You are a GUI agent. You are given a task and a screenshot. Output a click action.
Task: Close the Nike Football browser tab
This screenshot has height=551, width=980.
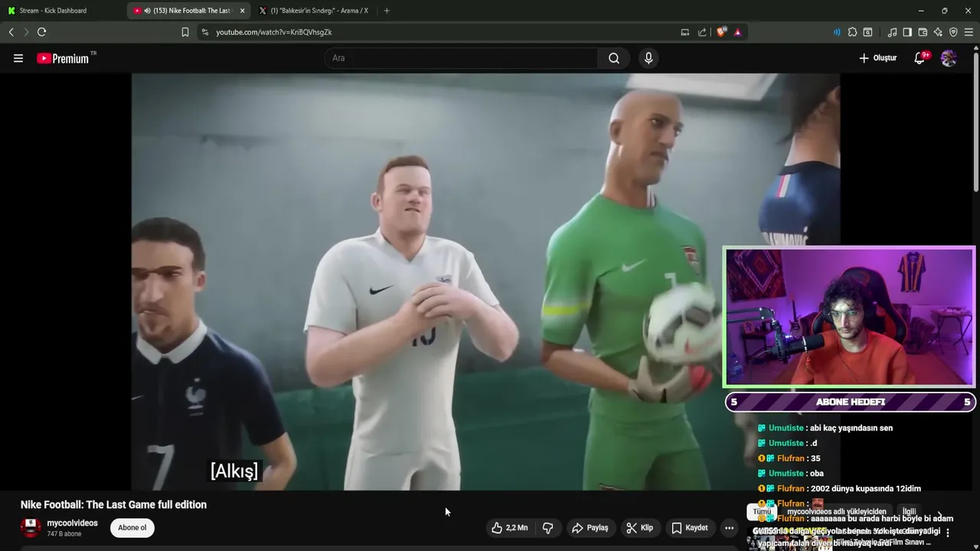coord(242,11)
